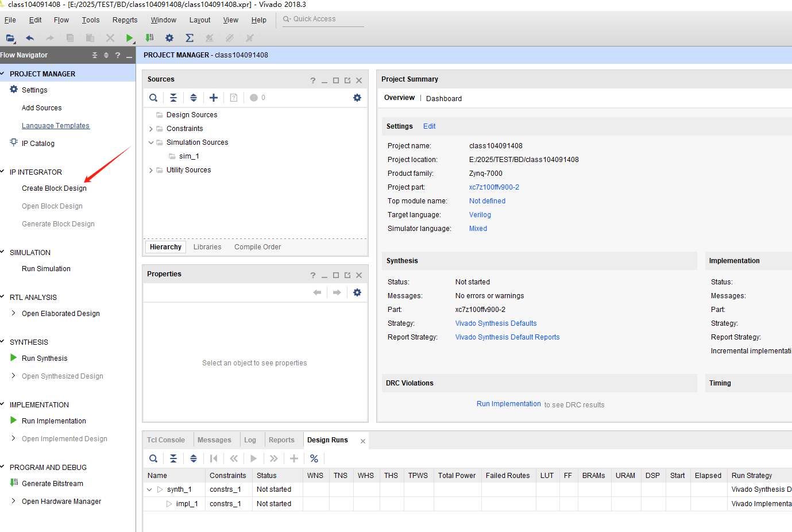Click Expand All icon in Sources panel
The height and width of the screenshot is (532, 792).
click(x=194, y=98)
